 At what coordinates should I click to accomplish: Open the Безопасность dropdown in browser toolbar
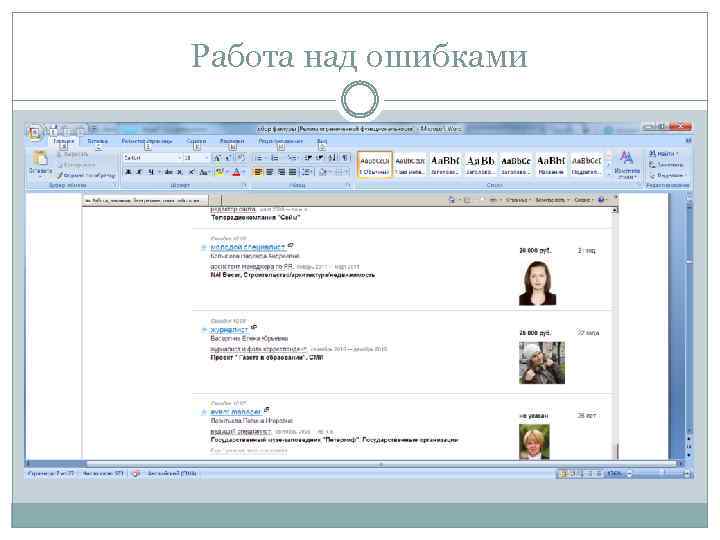[552, 200]
